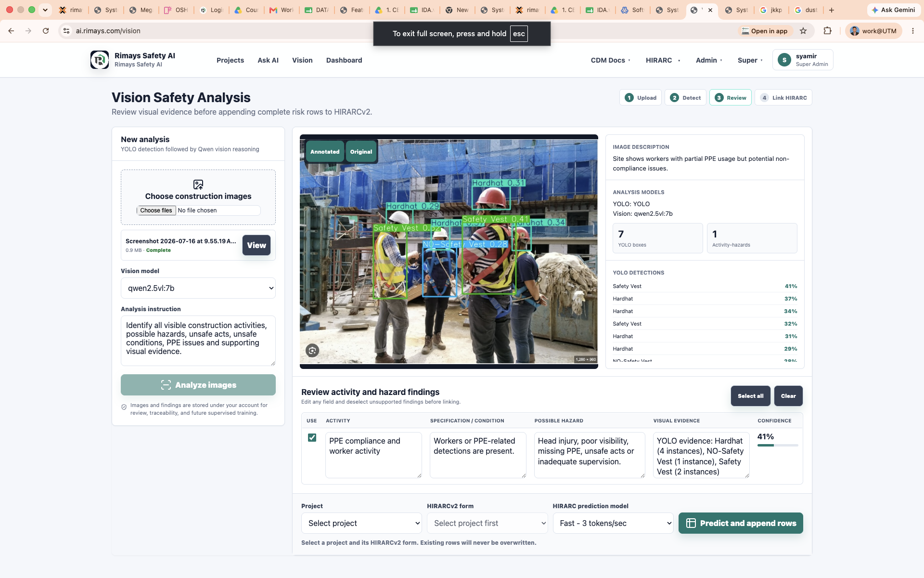Edit the Visual evidence text field

pos(701,455)
